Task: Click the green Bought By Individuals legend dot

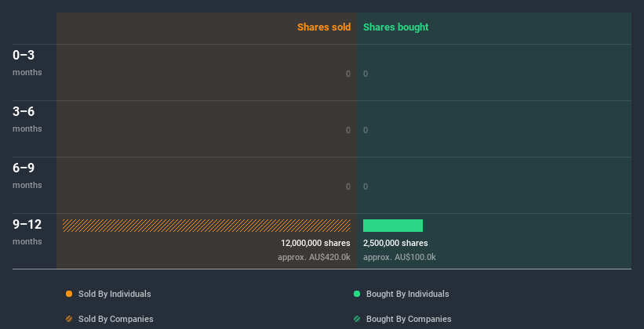Action: click(357, 294)
